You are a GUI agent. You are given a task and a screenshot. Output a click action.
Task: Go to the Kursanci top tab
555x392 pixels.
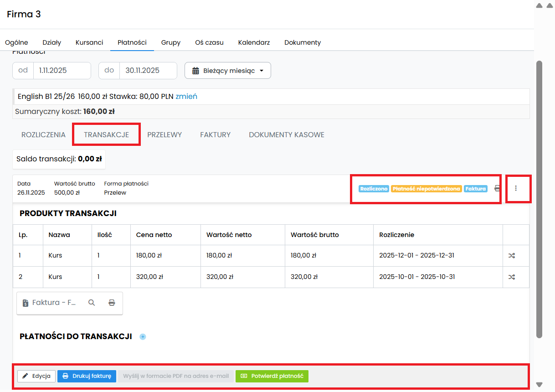89,42
